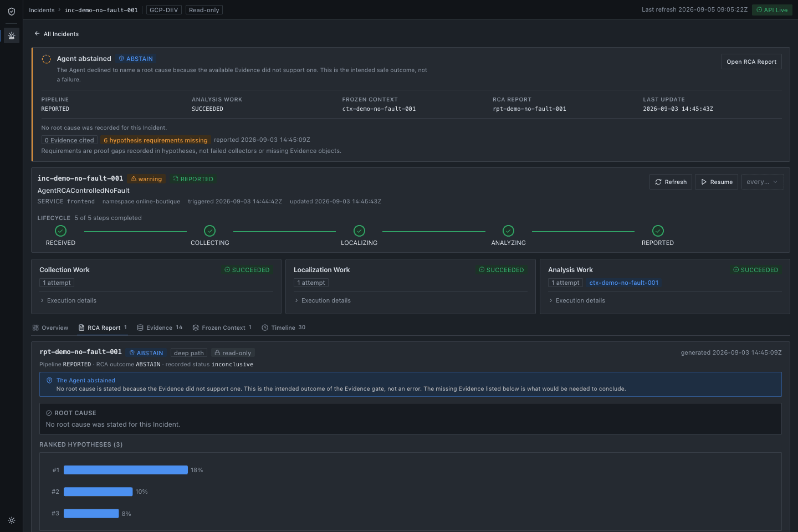798x532 pixels.
Task: Click the '1 attempt' tag under Collection Work
Action: coord(57,283)
